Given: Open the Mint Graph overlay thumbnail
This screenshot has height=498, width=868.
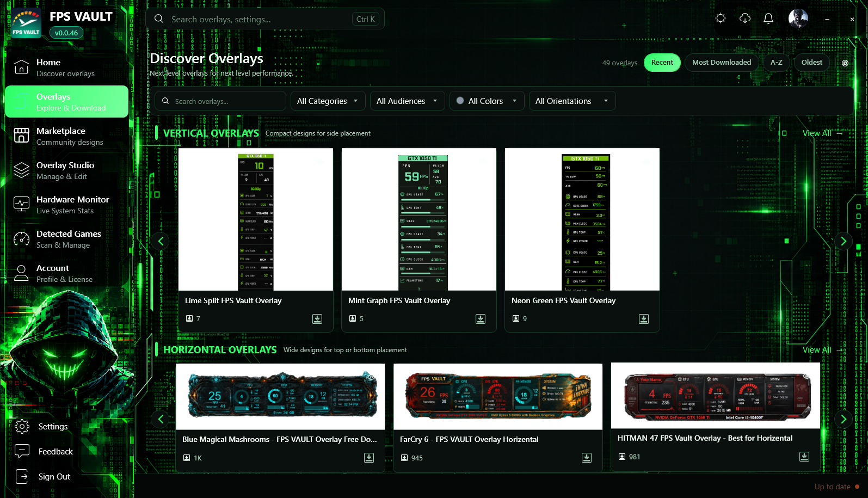Looking at the screenshot, I should 419,219.
